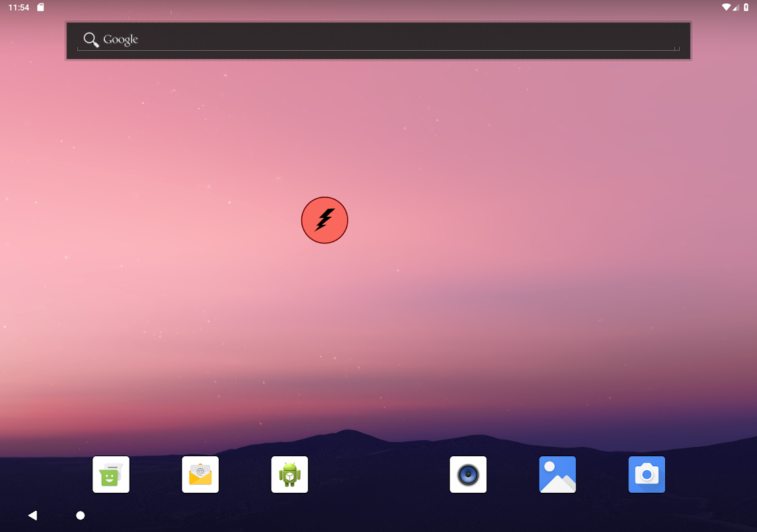Image resolution: width=757 pixels, height=532 pixels.
Task: Click the magnifying glass search icon
Action: pos(90,40)
